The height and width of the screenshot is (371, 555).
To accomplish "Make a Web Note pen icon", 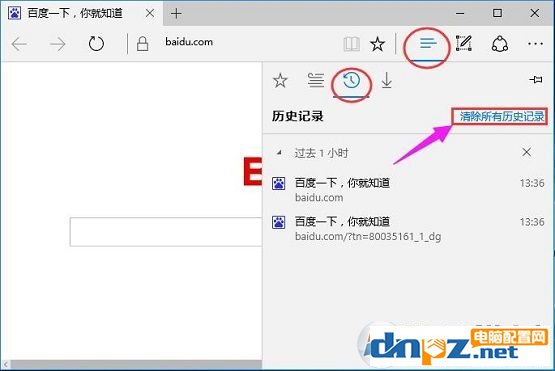I will (x=464, y=43).
